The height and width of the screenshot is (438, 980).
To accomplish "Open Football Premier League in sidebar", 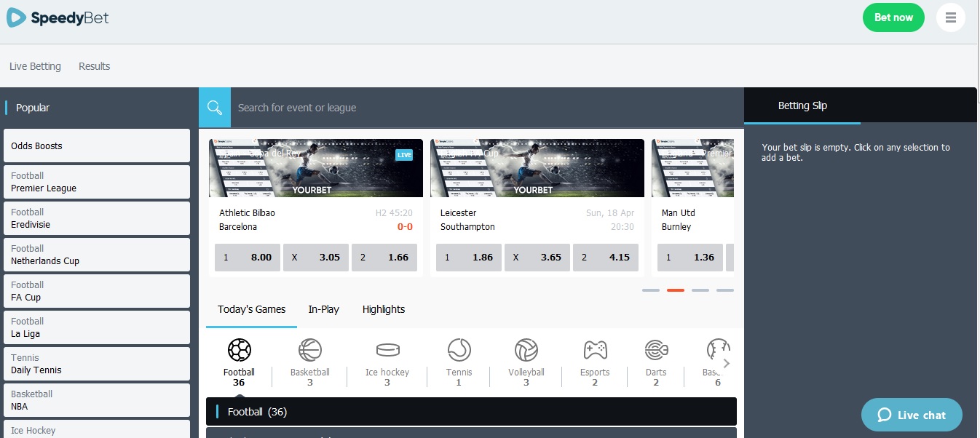I will [x=97, y=182].
